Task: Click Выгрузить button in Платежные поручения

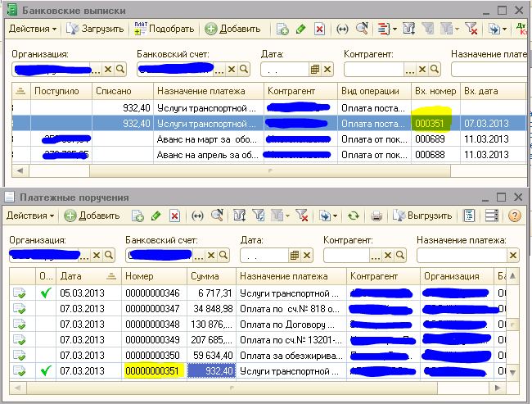Action: [x=422, y=216]
